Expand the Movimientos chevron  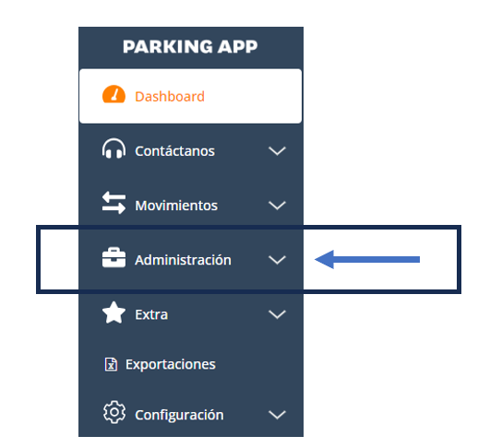pos(277,206)
